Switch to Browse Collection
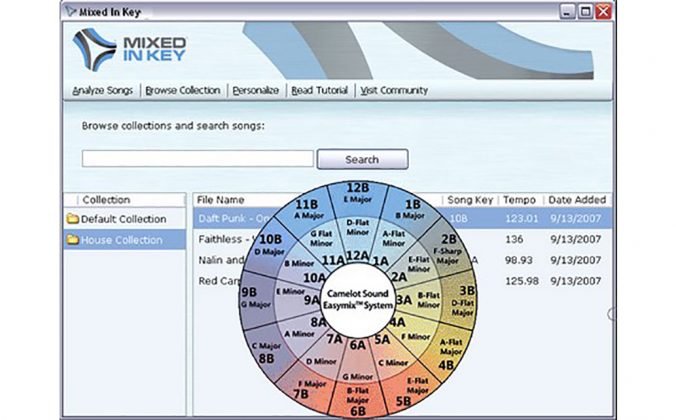This screenshot has height=420, width=676. coord(183,91)
